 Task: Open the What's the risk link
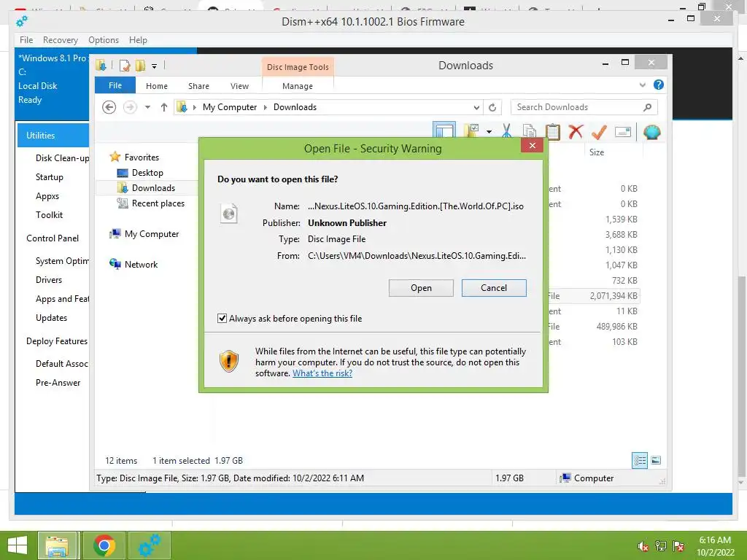[x=322, y=373]
